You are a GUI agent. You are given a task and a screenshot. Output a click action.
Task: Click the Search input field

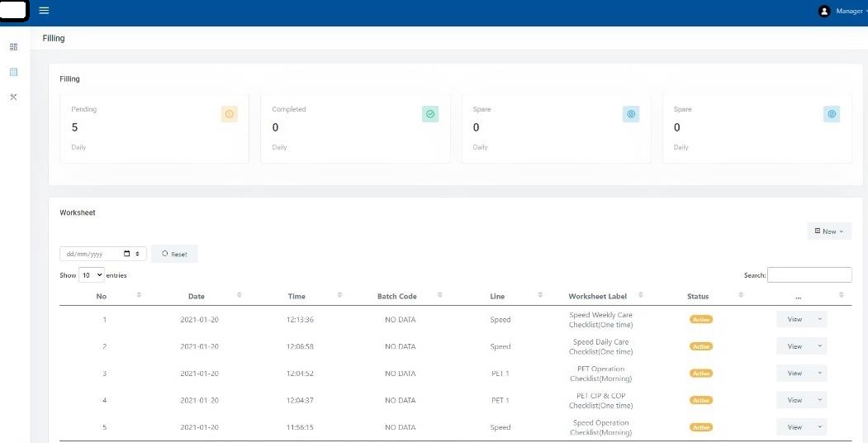point(809,275)
